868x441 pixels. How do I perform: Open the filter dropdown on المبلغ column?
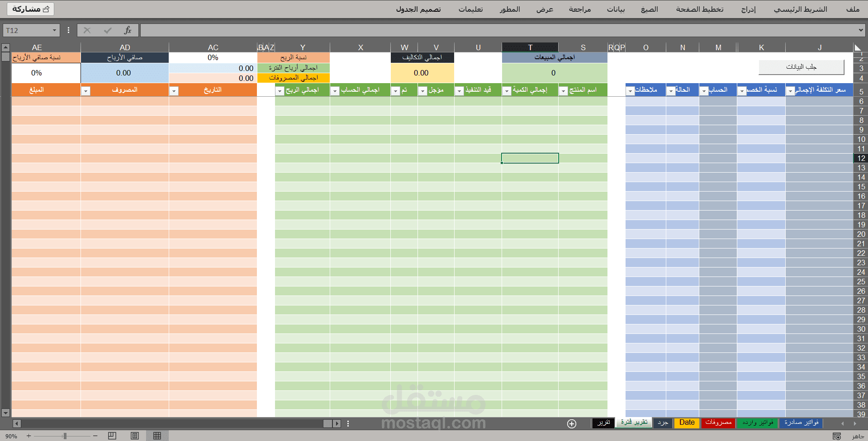point(85,91)
